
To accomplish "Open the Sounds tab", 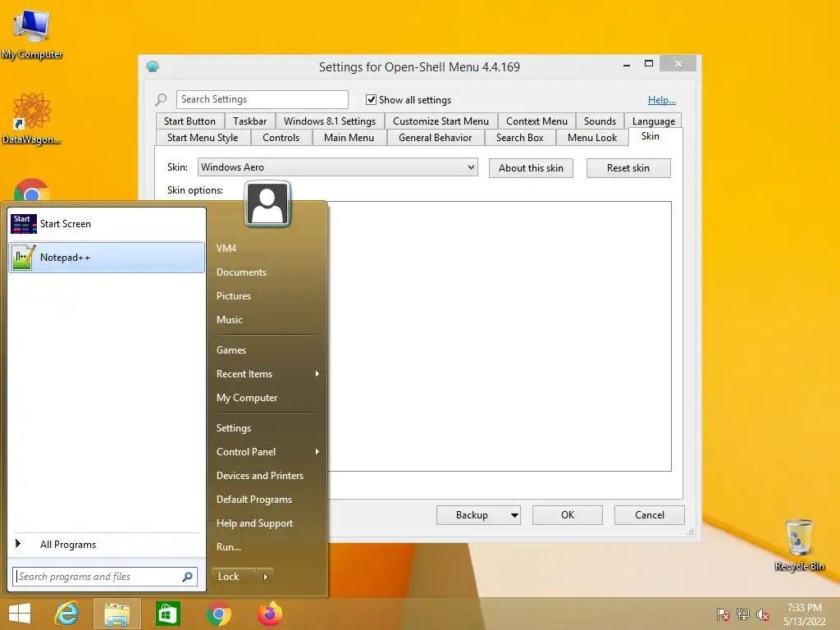I will click(x=600, y=121).
